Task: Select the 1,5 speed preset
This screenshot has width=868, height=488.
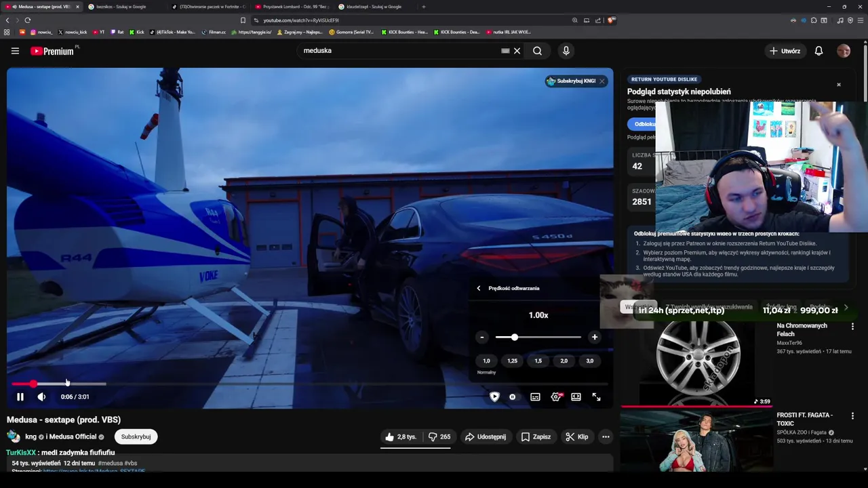Action: point(538,361)
